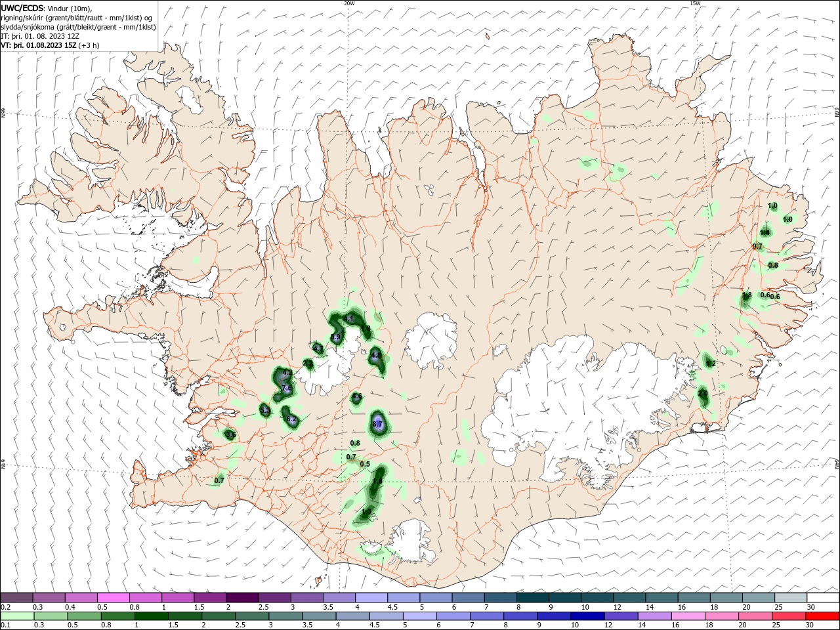Click the 'rigning/skúrir (grænt/blátt/rautt' legend description line
The image size is (840, 630).
click(x=77, y=18)
